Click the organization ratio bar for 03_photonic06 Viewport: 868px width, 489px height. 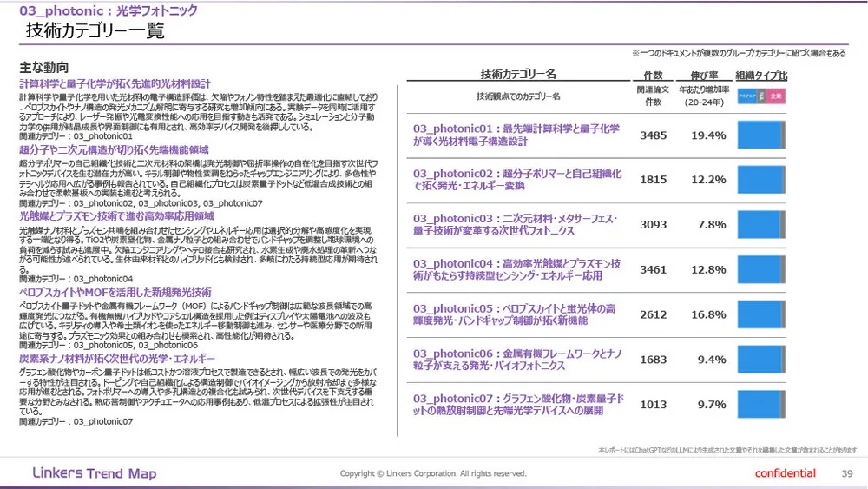click(x=761, y=360)
